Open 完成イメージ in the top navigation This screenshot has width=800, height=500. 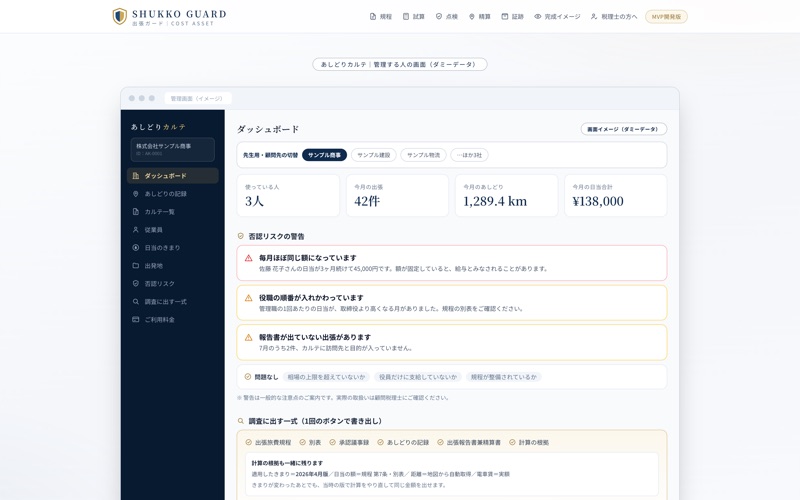[x=557, y=17]
